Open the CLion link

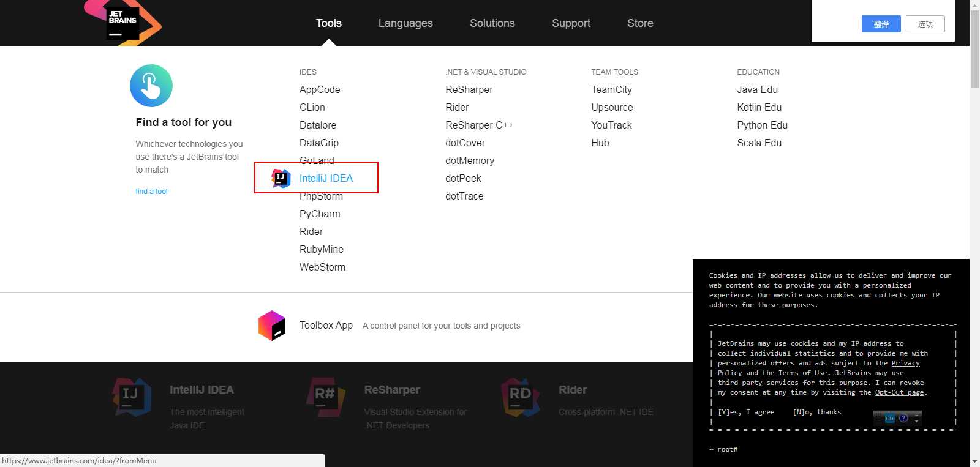click(312, 107)
